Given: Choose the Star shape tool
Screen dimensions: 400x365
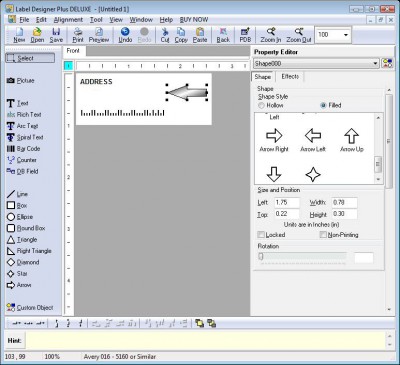Looking at the screenshot, I should point(17,273).
